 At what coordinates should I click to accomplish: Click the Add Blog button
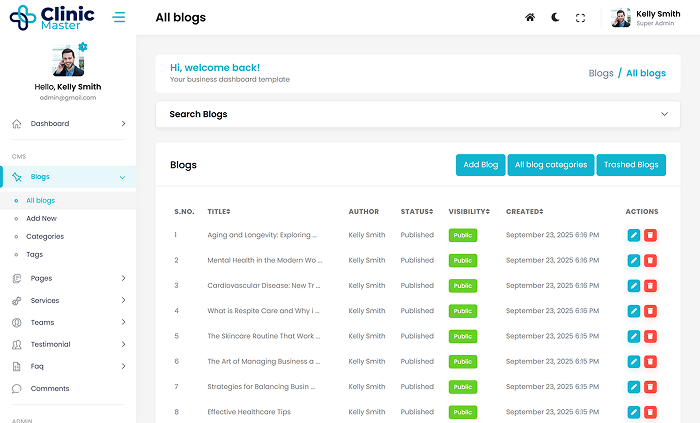pyautogui.click(x=480, y=165)
